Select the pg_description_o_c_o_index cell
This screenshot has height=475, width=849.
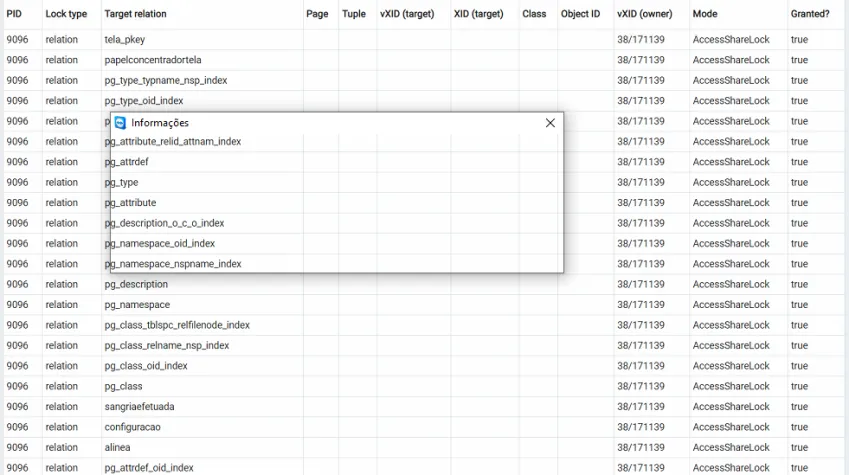coord(202,223)
